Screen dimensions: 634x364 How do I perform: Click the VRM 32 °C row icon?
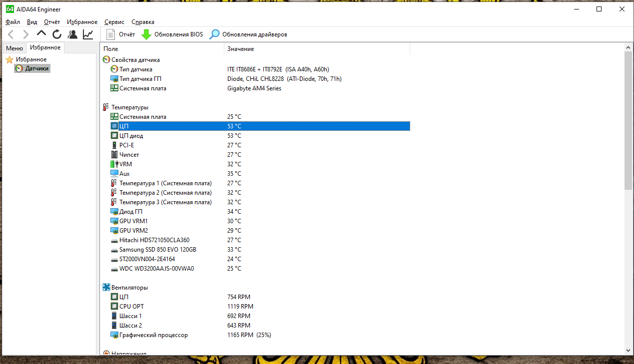coord(114,164)
